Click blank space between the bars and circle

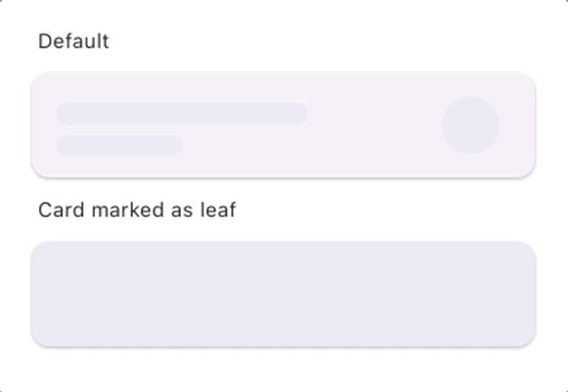[373, 125]
